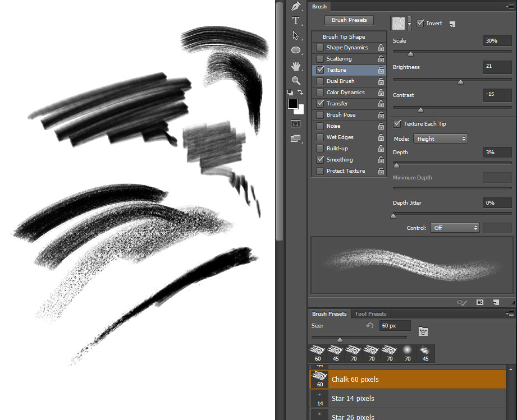The image size is (517, 420).
Task: Toggle the Brush panel icon beside size field
Action: tap(423, 331)
